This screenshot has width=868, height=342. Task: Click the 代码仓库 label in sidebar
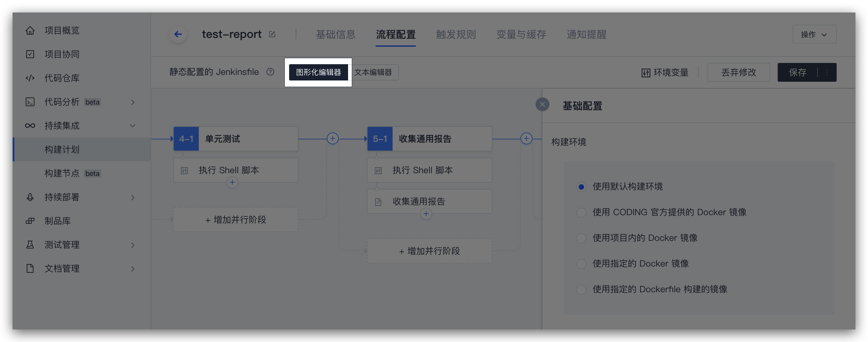(62, 78)
